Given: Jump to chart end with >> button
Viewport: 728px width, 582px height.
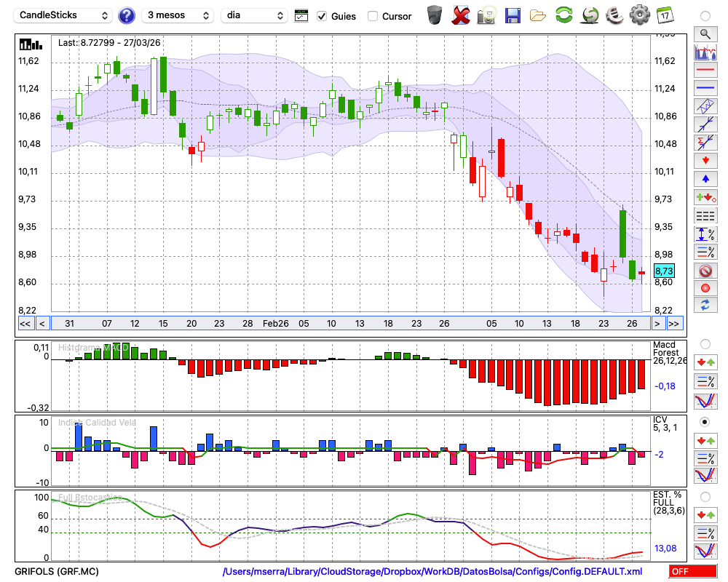Looking at the screenshot, I should click(x=674, y=324).
